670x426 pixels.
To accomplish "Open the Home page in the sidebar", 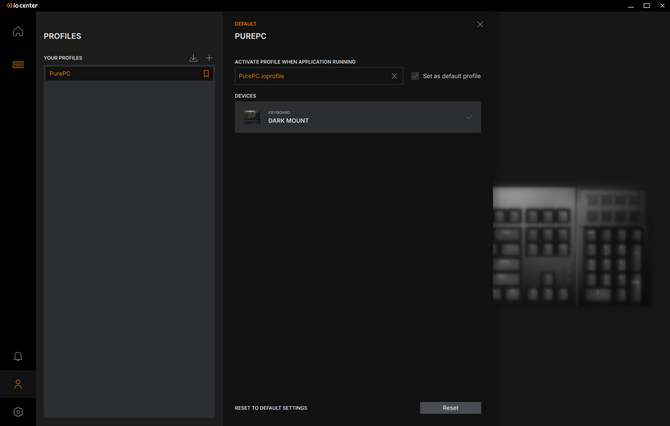I will tap(18, 31).
